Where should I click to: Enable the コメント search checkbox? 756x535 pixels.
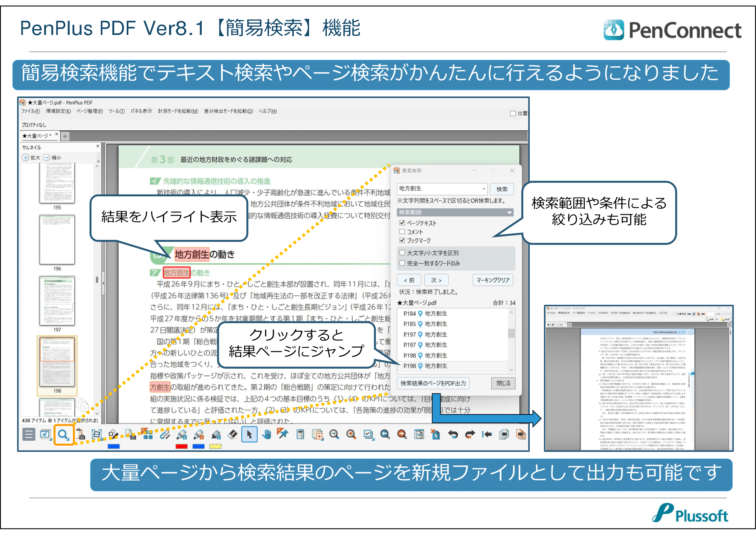(402, 232)
